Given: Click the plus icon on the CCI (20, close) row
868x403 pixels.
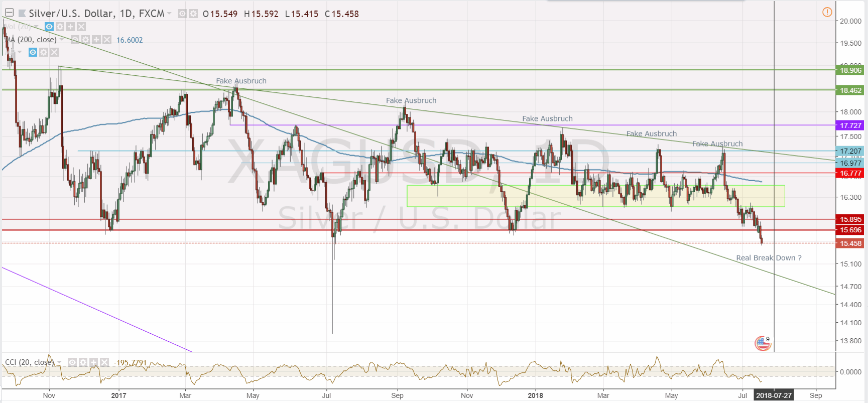Looking at the screenshot, I should click(93, 362).
